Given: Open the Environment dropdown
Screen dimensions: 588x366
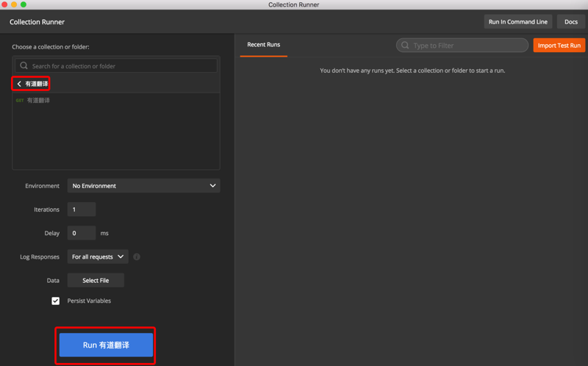Looking at the screenshot, I should coord(143,186).
